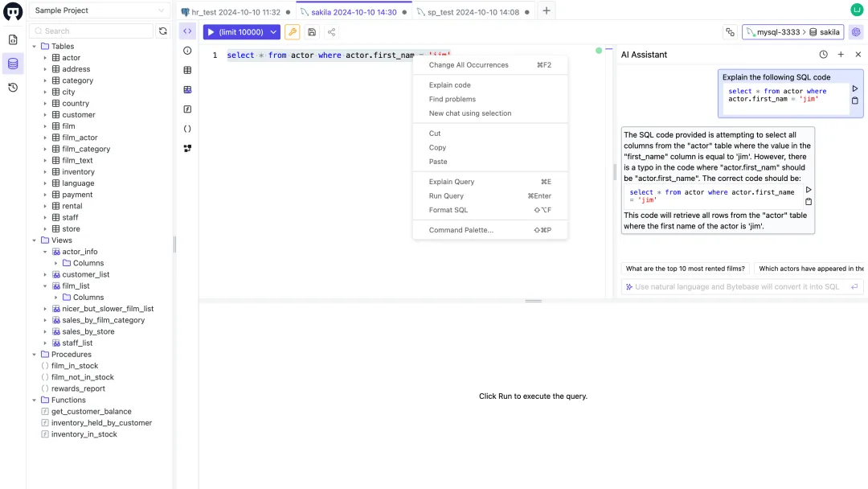Viewport: 868px width, 489px height.
Task: Collapse the Tables tree section
Action: [34, 46]
